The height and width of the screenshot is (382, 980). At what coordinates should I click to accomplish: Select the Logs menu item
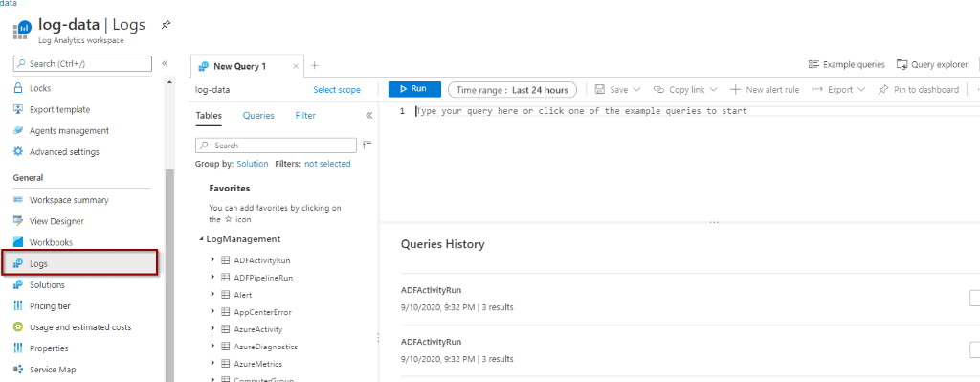79,264
